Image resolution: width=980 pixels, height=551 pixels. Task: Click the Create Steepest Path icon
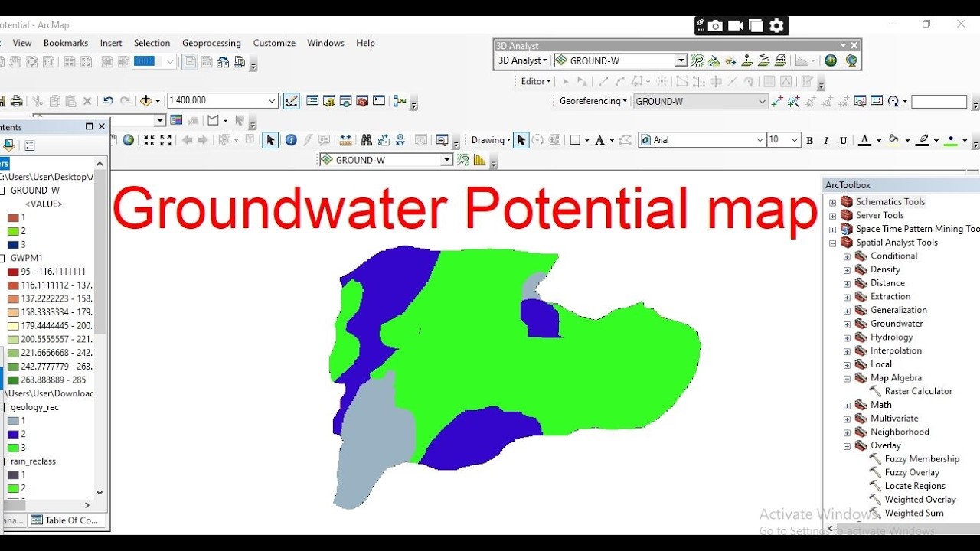pos(714,60)
